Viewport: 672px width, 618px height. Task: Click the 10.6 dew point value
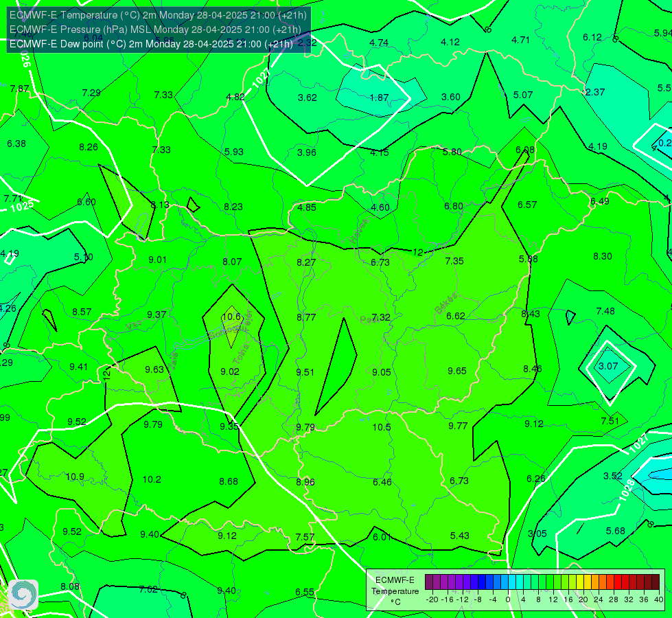pos(231,317)
